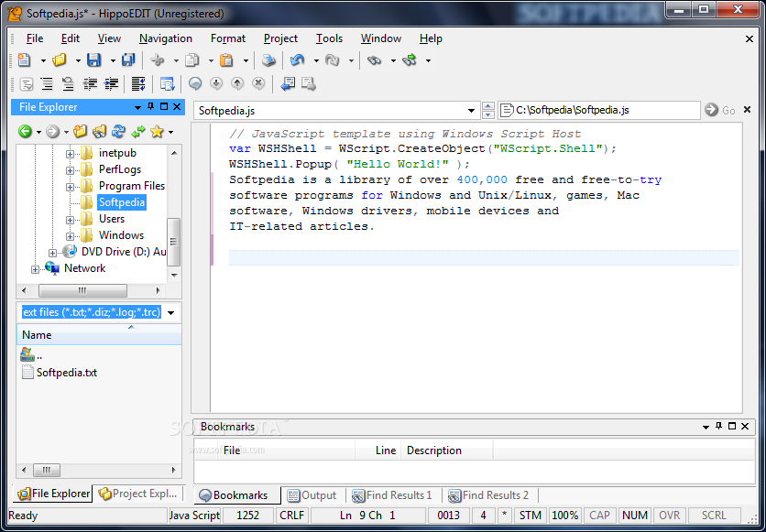Click the Copy icon in toolbar
The height and width of the screenshot is (532, 766).
point(192,60)
